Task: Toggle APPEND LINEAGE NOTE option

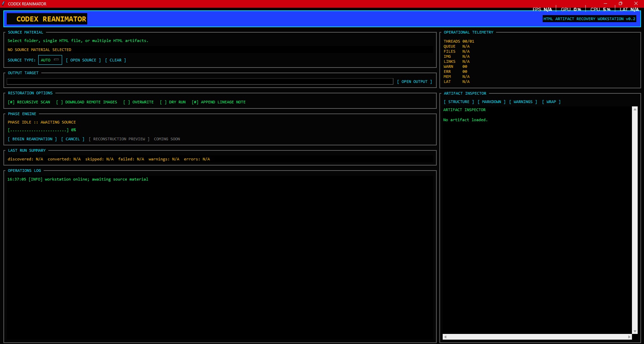Action: point(218,102)
